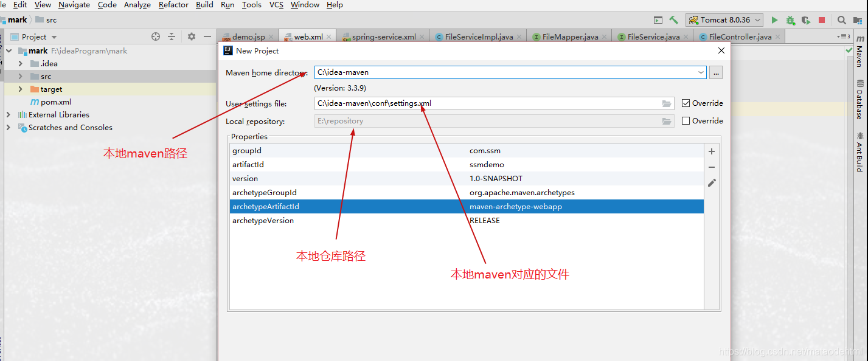The height and width of the screenshot is (363, 868).
Task: Uncheck Override for the user settings file
Action: 686,103
